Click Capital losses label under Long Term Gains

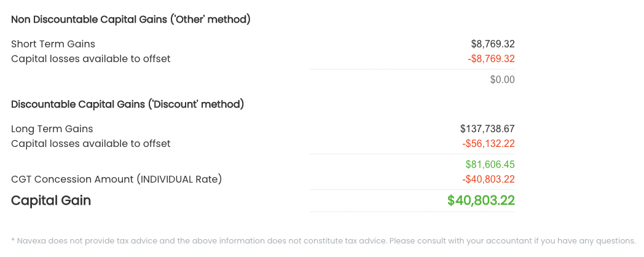tap(90, 144)
